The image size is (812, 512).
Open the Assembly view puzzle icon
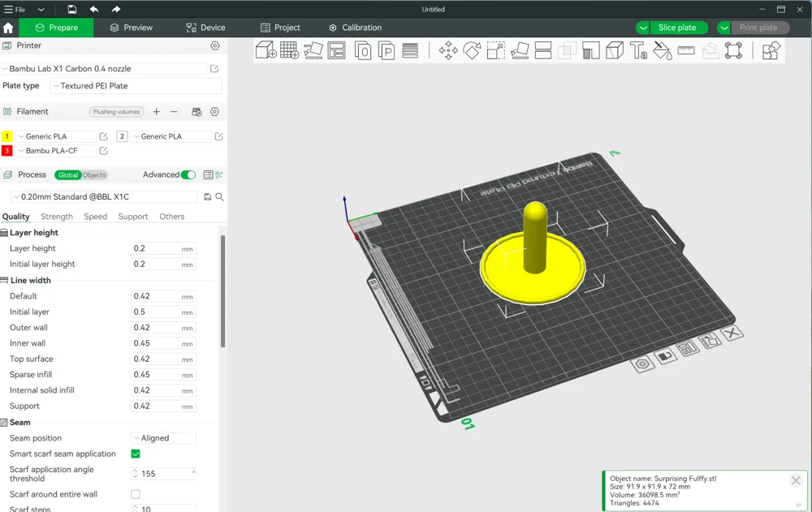[x=771, y=50]
